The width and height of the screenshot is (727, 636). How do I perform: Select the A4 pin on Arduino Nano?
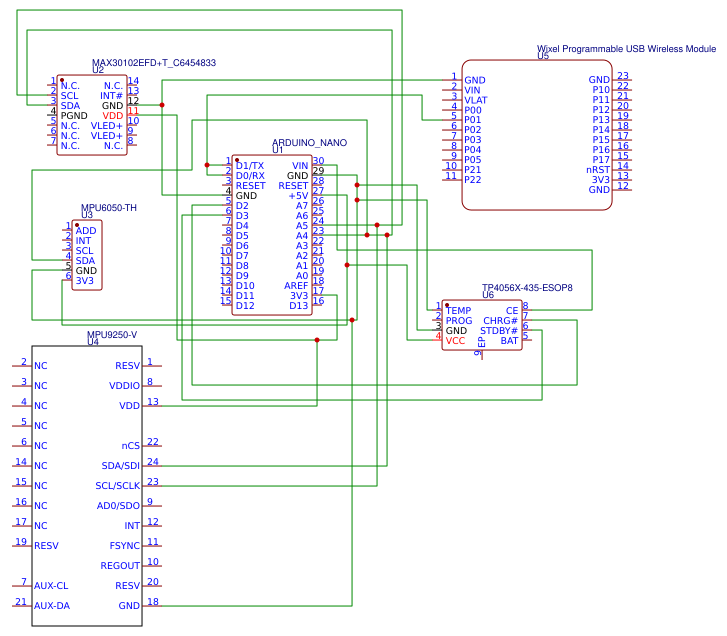[x=302, y=235]
